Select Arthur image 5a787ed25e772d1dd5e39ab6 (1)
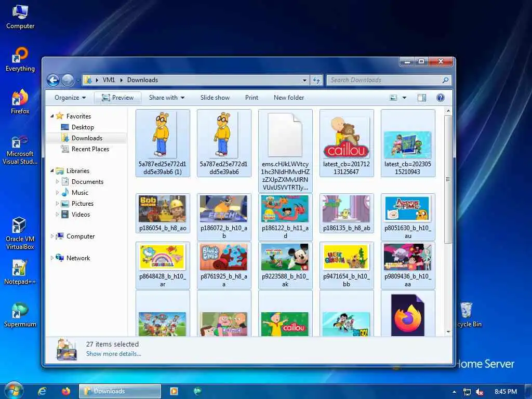This screenshot has height=399, width=532. [x=163, y=143]
